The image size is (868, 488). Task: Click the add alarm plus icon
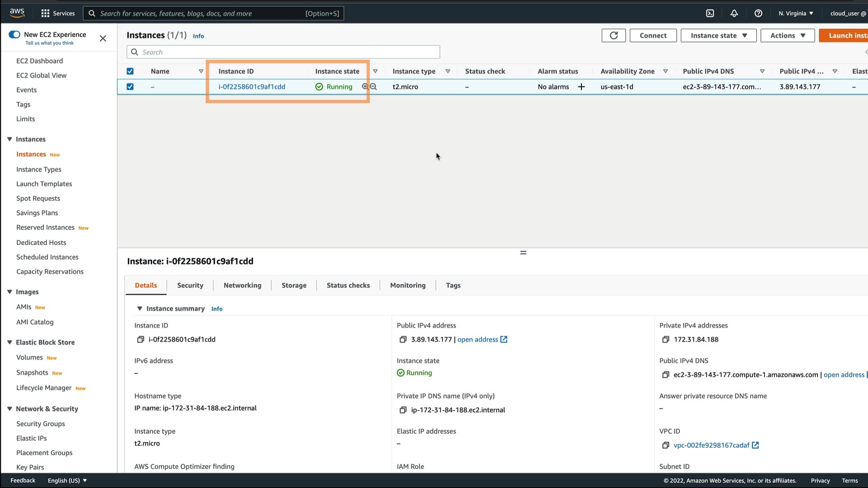pos(581,87)
